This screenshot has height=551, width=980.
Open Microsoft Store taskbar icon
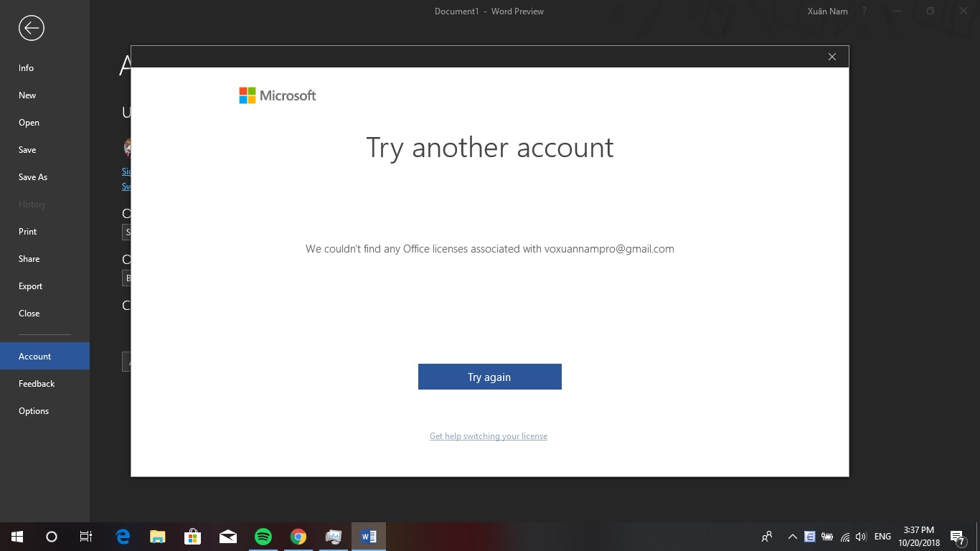(x=193, y=537)
